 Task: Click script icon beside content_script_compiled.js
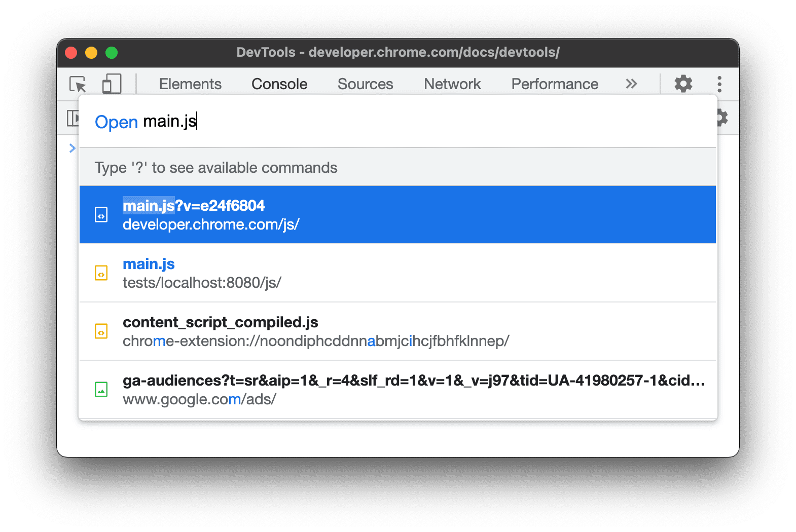point(101,331)
